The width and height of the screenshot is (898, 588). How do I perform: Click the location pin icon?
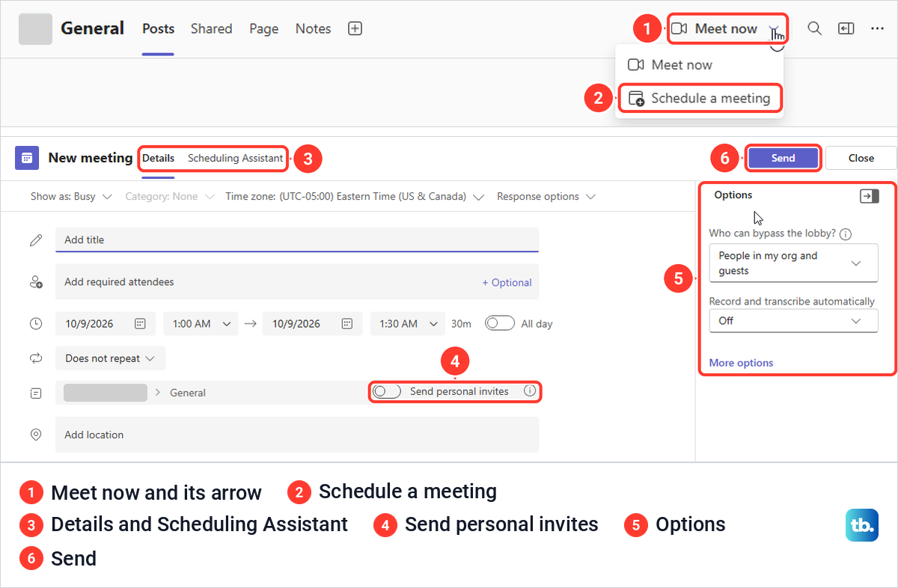click(x=35, y=435)
